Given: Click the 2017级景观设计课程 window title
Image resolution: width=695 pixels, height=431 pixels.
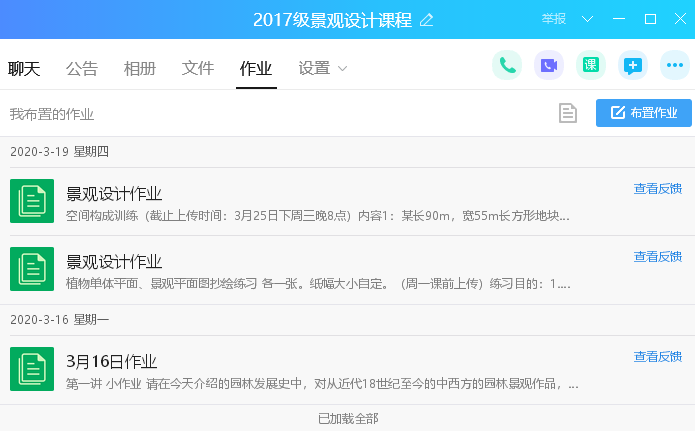Looking at the screenshot, I should coord(332,20).
